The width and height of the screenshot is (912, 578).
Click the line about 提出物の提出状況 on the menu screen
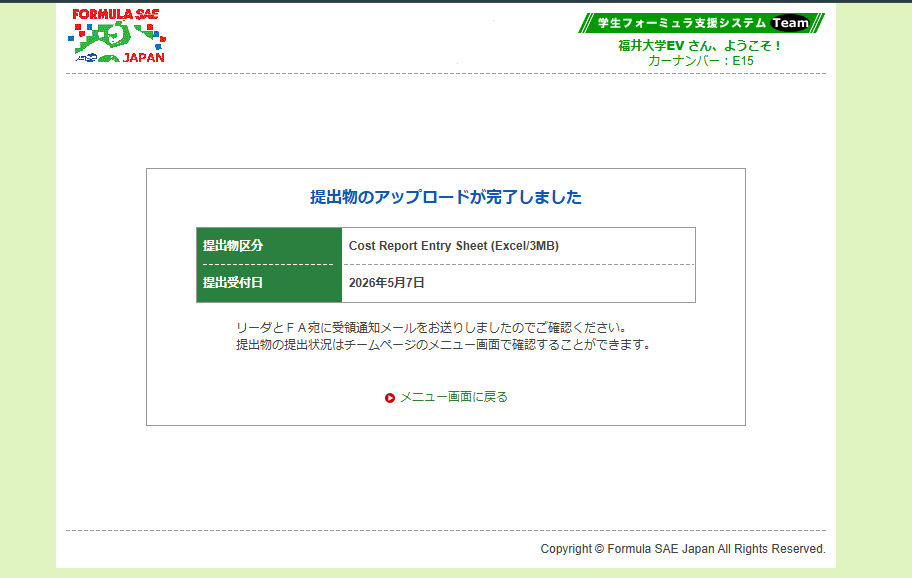click(443, 345)
